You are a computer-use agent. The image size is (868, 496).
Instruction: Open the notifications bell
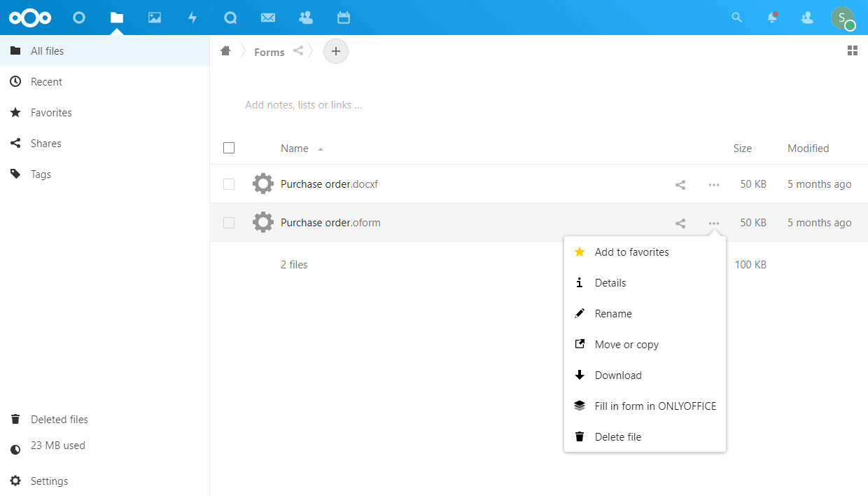pos(772,18)
